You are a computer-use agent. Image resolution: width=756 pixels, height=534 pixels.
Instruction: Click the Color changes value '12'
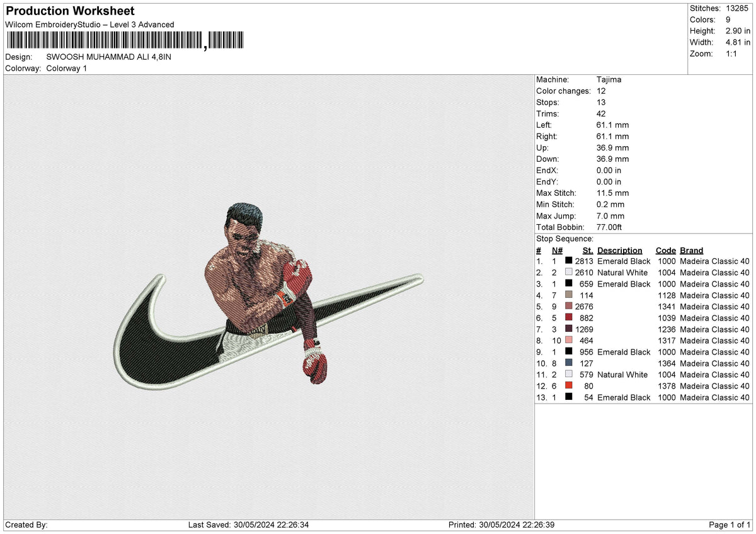pyautogui.click(x=601, y=91)
